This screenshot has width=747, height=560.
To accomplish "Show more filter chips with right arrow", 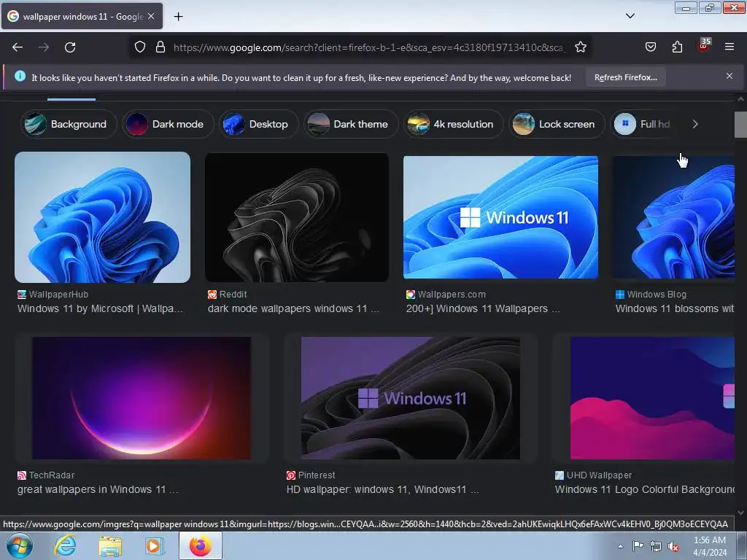I will [695, 124].
